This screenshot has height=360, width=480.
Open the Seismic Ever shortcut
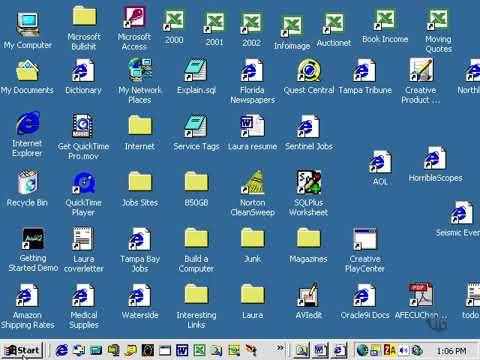click(x=461, y=213)
